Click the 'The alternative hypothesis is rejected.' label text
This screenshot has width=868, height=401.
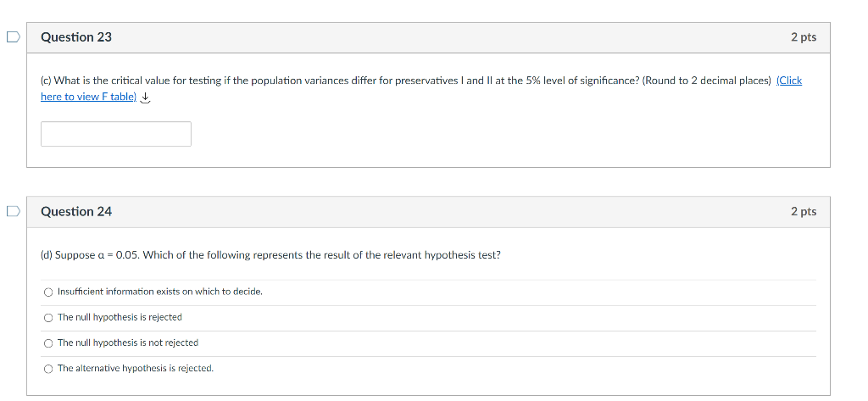coord(136,369)
